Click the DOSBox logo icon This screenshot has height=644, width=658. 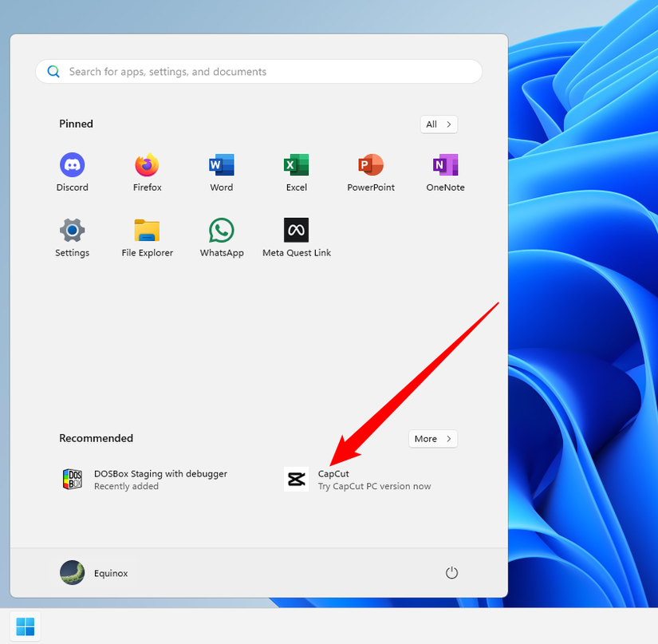pos(72,479)
